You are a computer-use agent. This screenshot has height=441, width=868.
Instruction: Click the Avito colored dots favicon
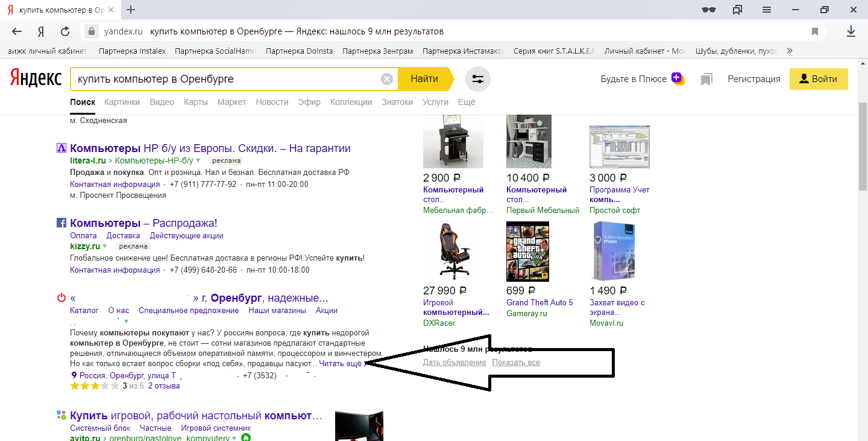pos(61,416)
